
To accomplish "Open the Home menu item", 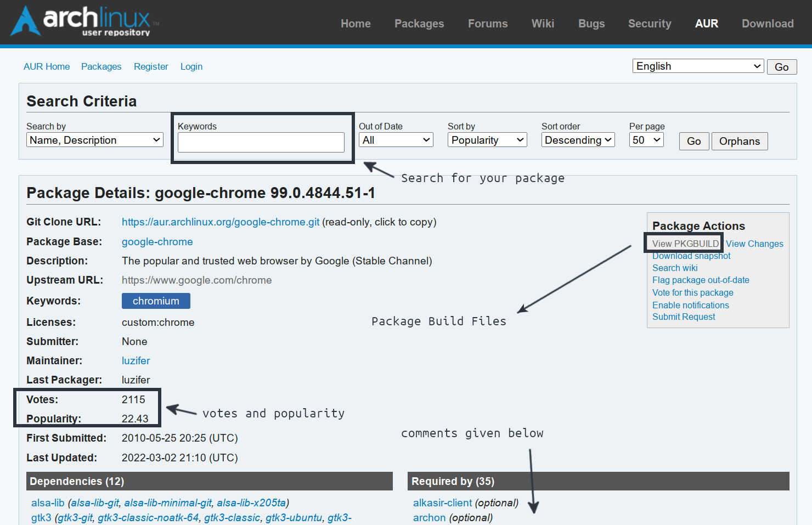I will click(x=356, y=24).
